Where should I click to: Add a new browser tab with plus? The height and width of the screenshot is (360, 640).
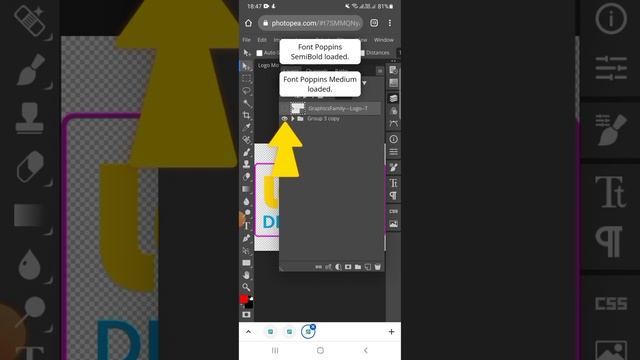[391, 332]
